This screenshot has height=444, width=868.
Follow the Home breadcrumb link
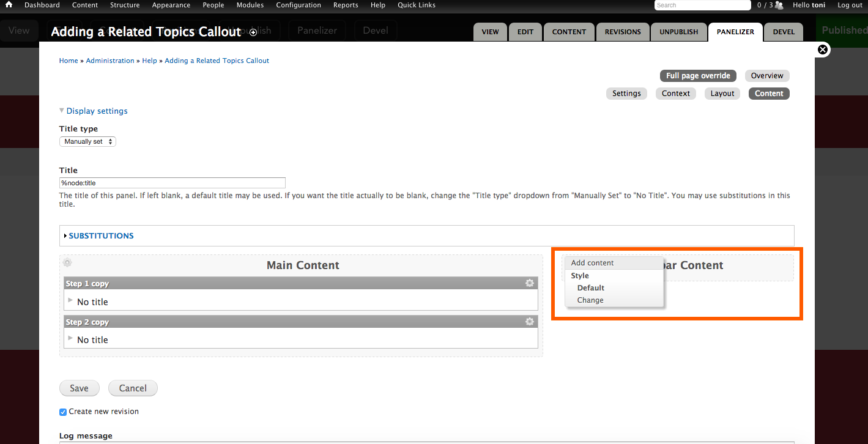click(x=69, y=61)
